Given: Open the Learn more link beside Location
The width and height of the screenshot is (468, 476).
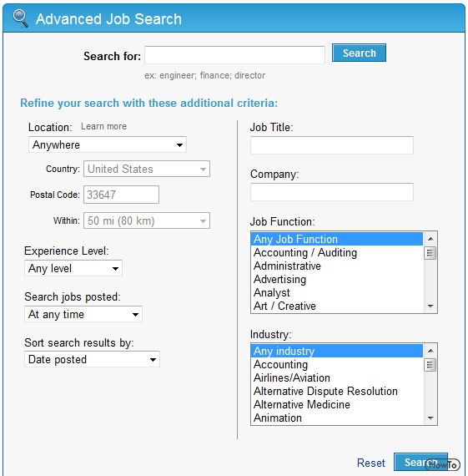Looking at the screenshot, I should tap(103, 126).
